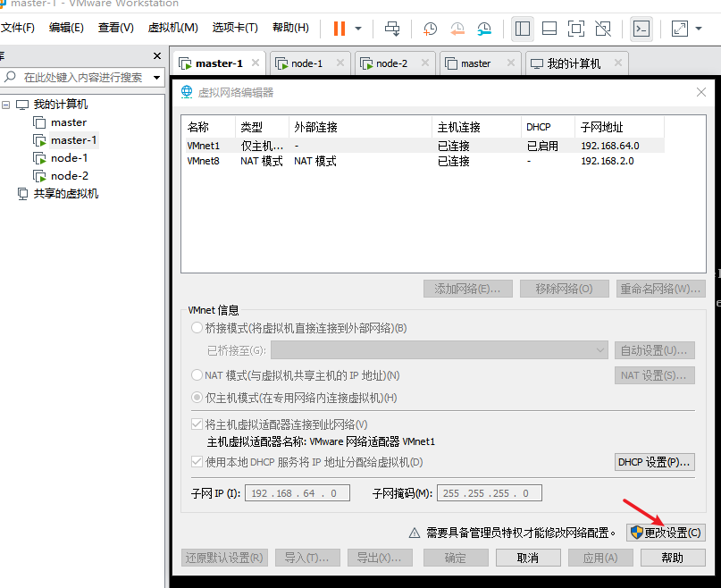Select the VMnet8 row in network list
The width and height of the screenshot is (721, 588).
point(425,161)
